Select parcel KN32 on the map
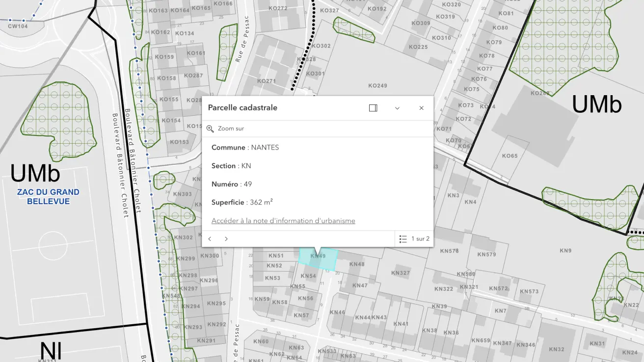Screen dimensions: 644x362 point(557,349)
